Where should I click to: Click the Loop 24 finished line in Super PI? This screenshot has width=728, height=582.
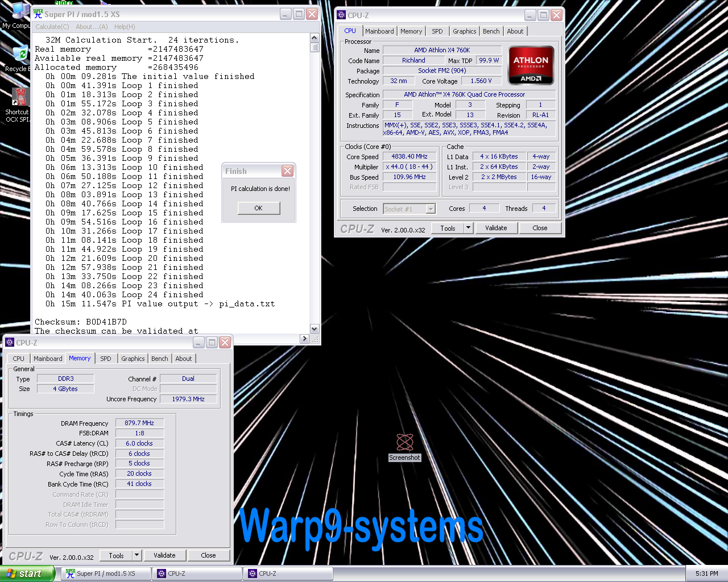[x=125, y=294]
